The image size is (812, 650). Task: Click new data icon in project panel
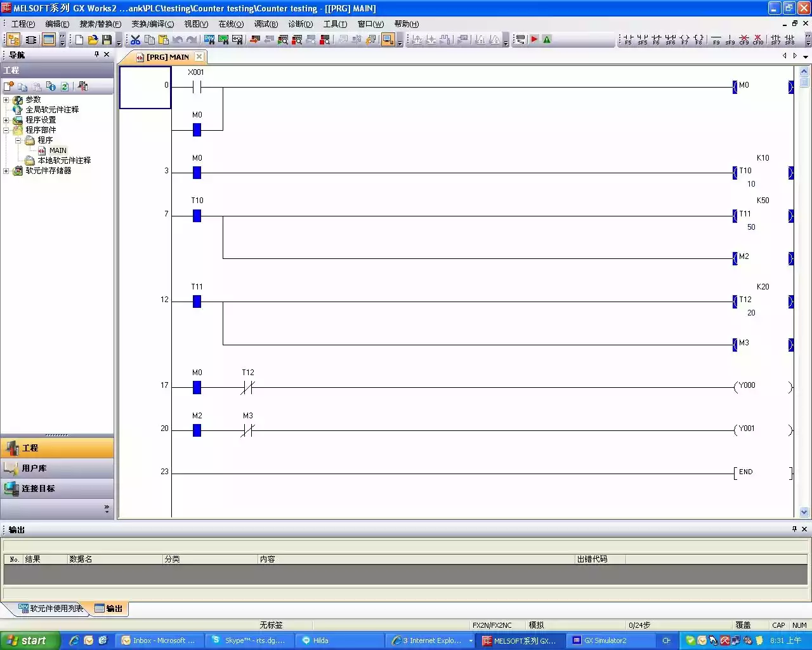(9, 86)
